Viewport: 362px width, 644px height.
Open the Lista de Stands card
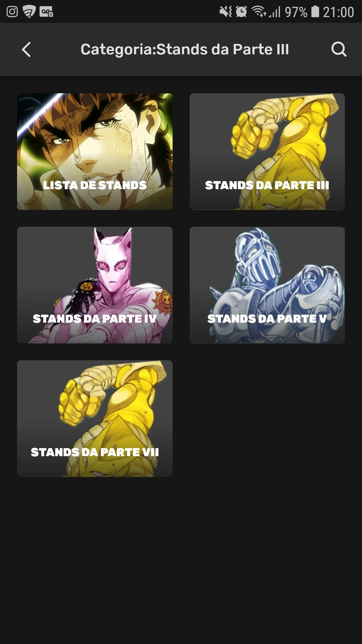[x=95, y=152]
